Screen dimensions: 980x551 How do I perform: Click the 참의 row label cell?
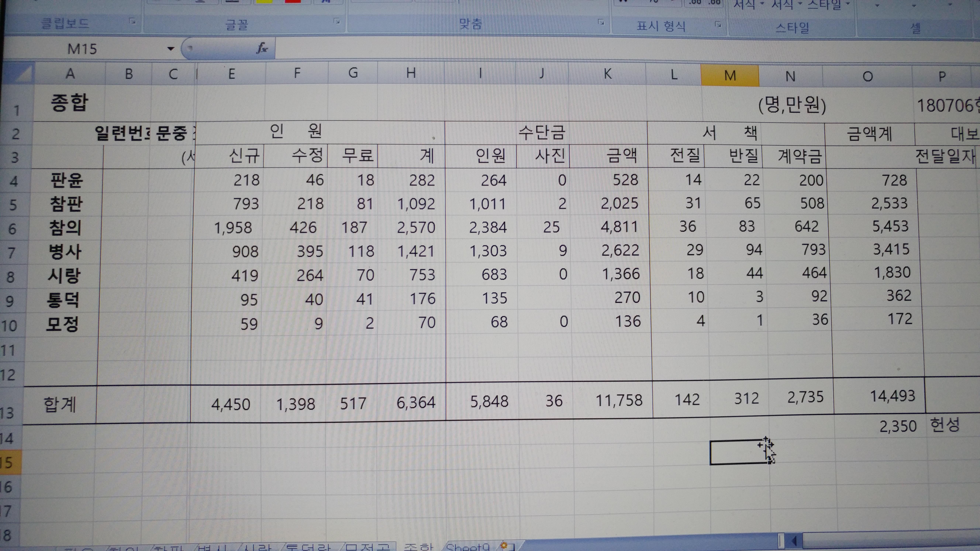(65, 228)
